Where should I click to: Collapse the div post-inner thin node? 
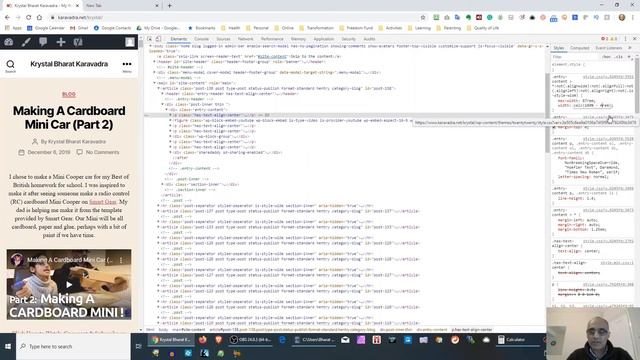163,104
